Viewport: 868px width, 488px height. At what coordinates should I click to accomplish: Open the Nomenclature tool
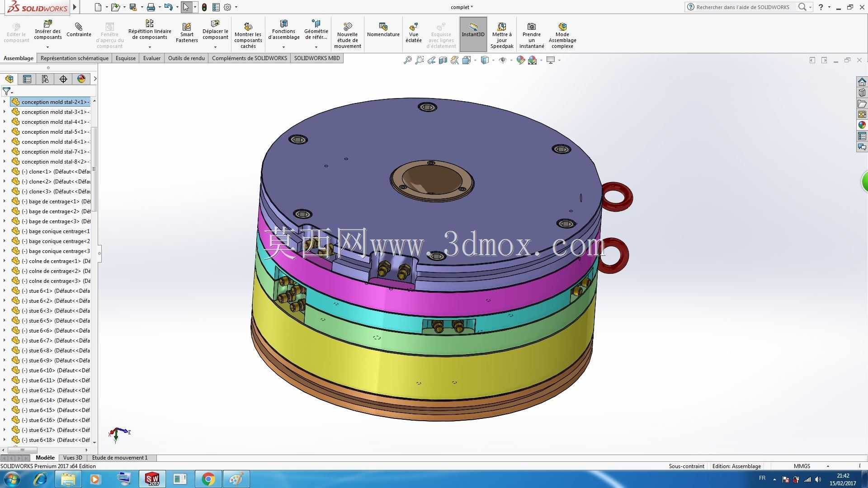(x=383, y=30)
